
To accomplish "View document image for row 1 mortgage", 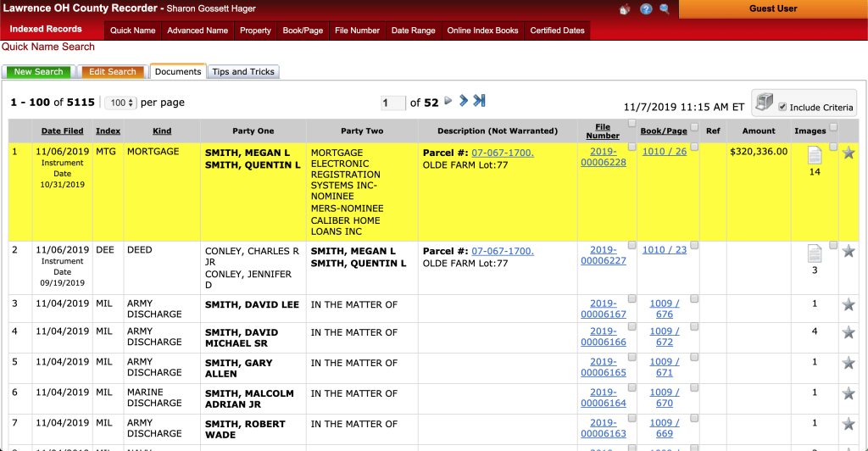I will (x=815, y=155).
